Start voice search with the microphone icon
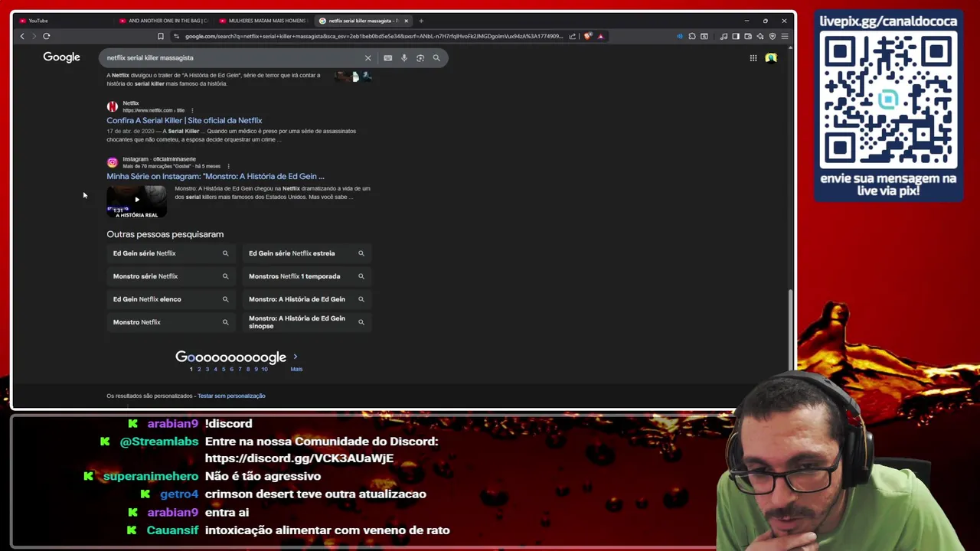Viewport: 980px width, 551px height. 404,57
